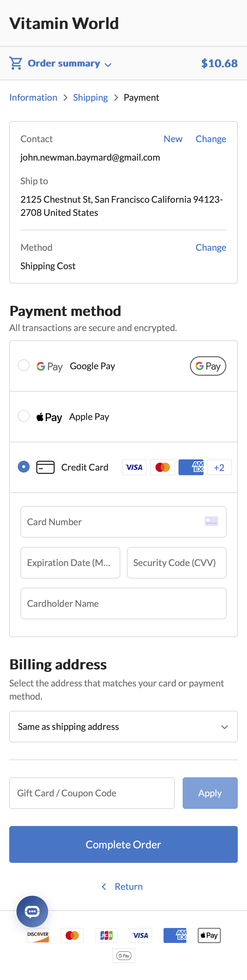
Task: Click the Apply coupon button
Action: point(210,793)
